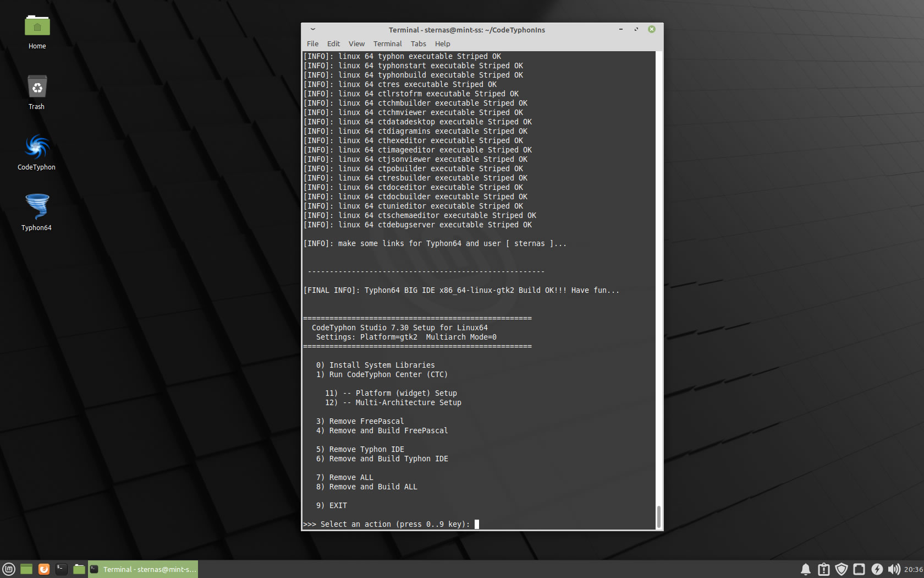924x578 pixels.
Task: Launch Firefox from the taskbar
Action: (44, 569)
